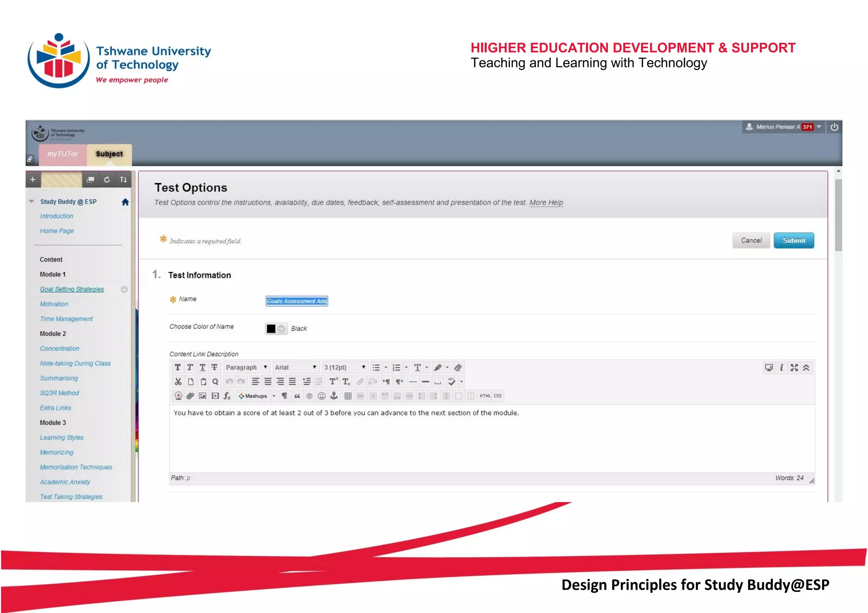The image size is (868, 613).
Task: Justify text in the editor
Action: pos(292,382)
